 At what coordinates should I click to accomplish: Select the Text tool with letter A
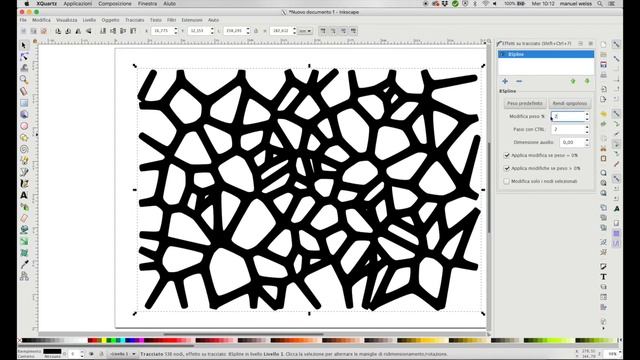[24, 196]
